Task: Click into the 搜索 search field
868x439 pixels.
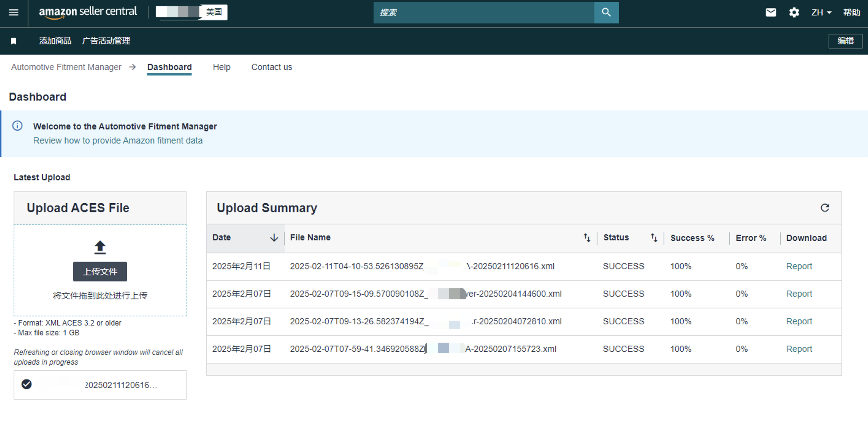Action: pyautogui.click(x=483, y=13)
